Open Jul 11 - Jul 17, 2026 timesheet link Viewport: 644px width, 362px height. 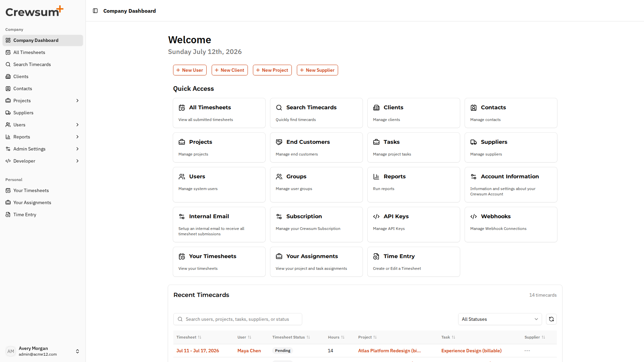click(x=198, y=351)
